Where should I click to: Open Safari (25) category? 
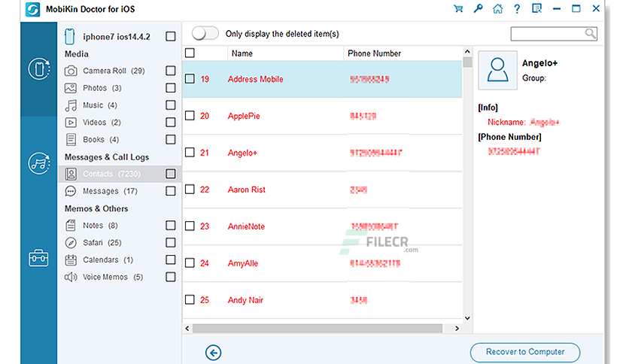point(102,242)
